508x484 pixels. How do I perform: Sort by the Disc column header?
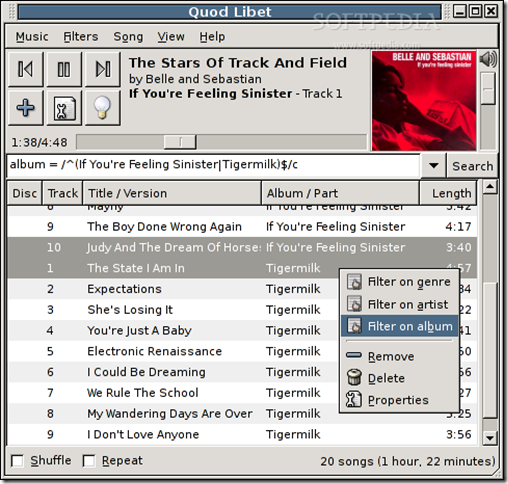(x=25, y=193)
